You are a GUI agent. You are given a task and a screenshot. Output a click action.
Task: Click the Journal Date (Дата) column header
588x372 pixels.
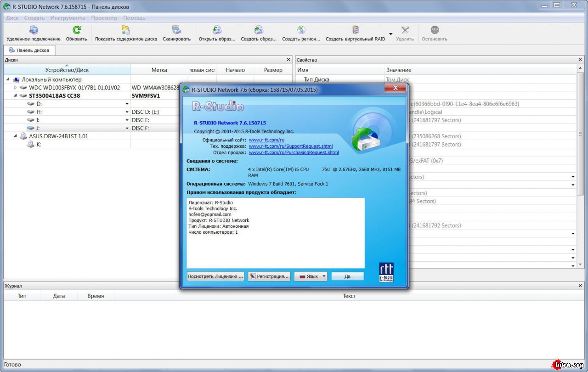tap(59, 296)
